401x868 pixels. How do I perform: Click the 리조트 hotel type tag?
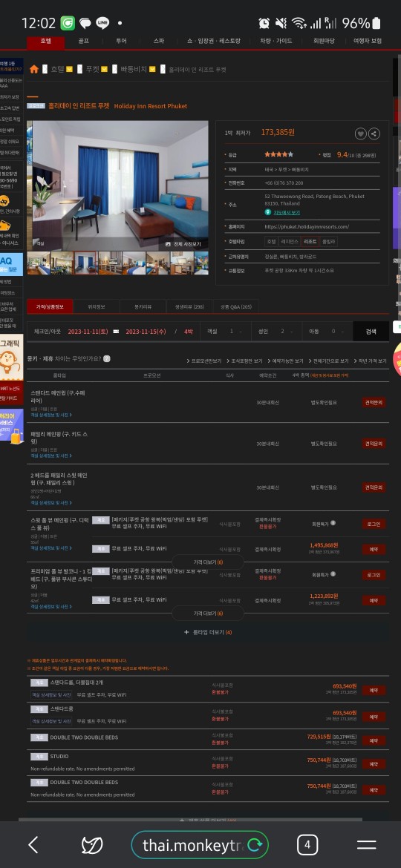pyautogui.click(x=310, y=241)
